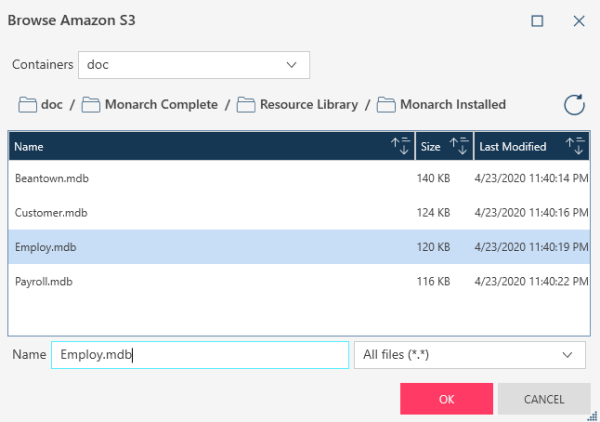Click the 140 KB size cell
The image size is (600, 422).
pyautogui.click(x=434, y=178)
